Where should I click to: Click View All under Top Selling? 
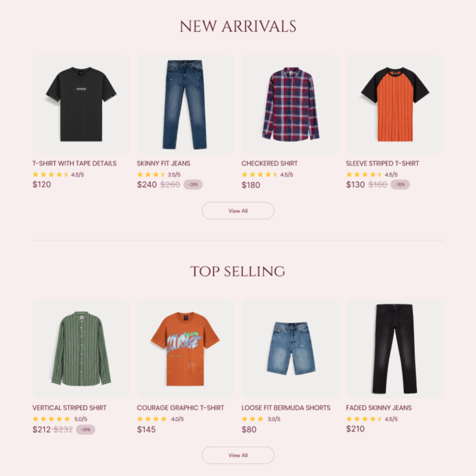click(238, 455)
